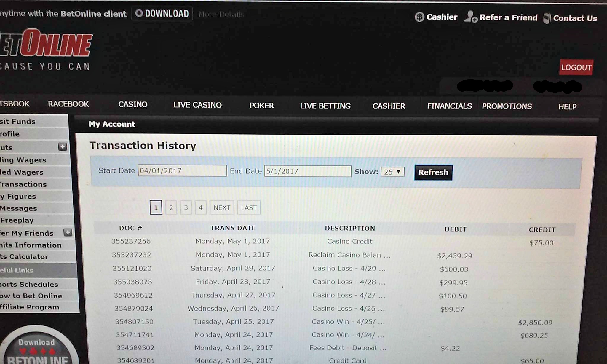Open the FINANCIALS navigation tab
Viewport: 607px width, 364px height.
coord(449,106)
